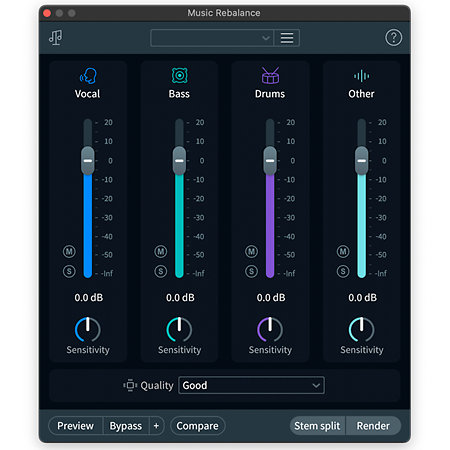
Task: Click the Other gain fader handle
Action: (x=362, y=161)
